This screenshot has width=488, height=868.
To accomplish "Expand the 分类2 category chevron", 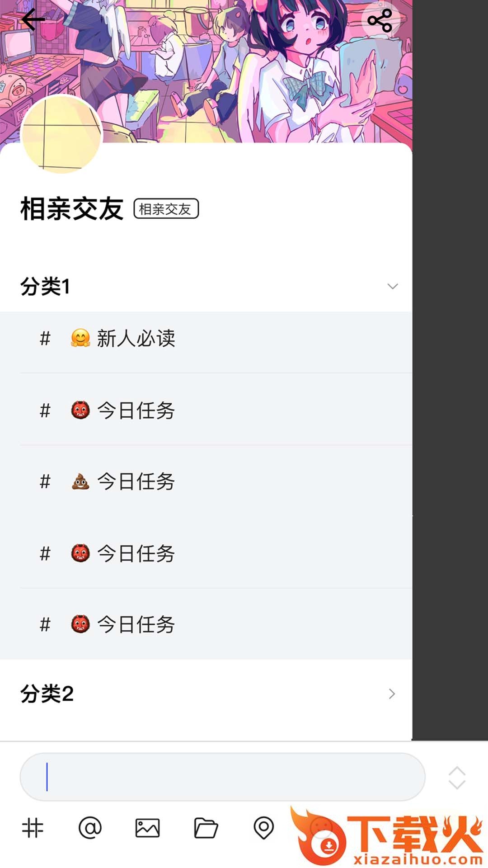I will tap(392, 694).
